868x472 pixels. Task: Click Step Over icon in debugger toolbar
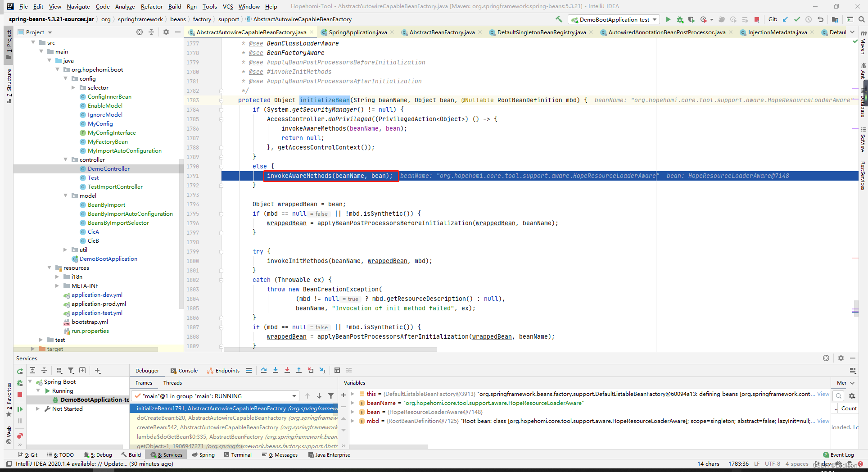click(264, 370)
